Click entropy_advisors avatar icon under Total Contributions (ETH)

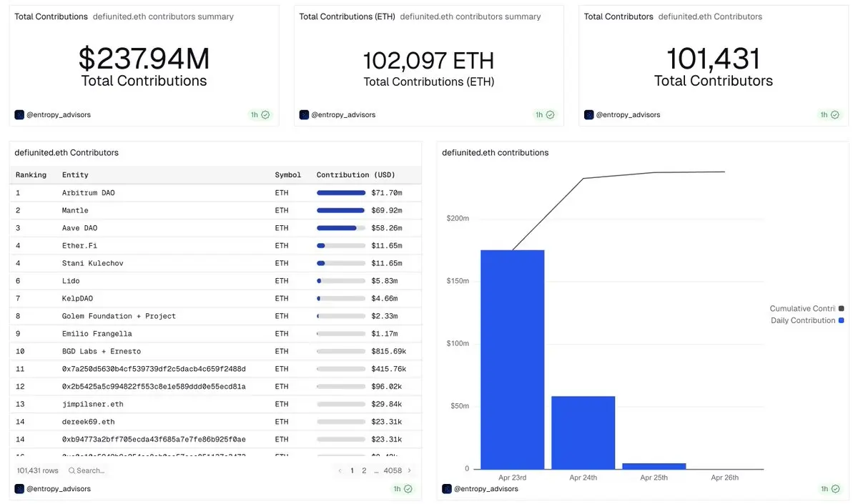click(x=304, y=114)
